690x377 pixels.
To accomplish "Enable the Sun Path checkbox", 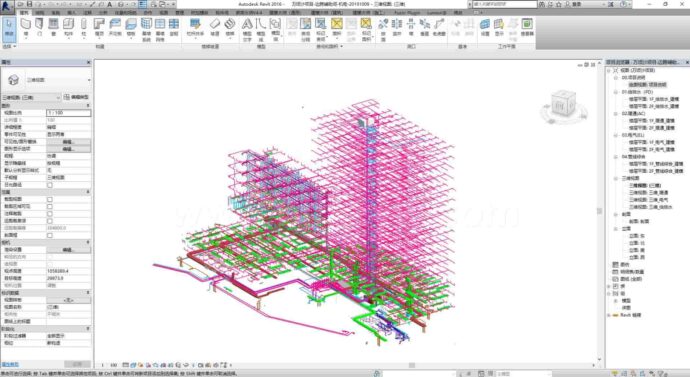I will click(x=50, y=185).
